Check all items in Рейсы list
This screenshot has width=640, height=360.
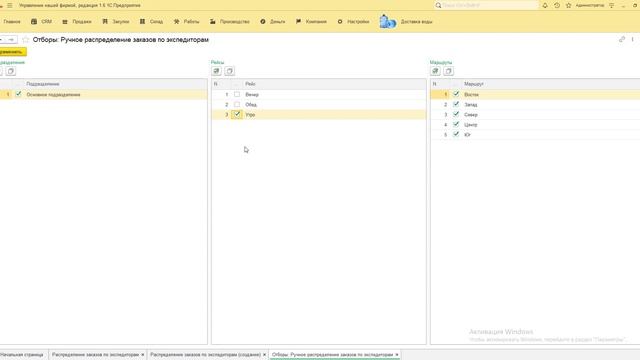coord(216,71)
